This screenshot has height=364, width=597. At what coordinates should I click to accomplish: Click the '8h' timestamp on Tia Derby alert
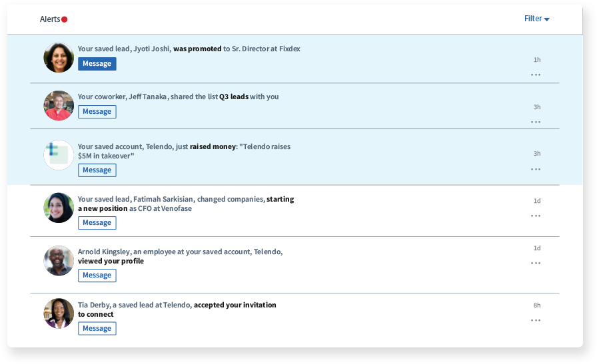point(537,305)
